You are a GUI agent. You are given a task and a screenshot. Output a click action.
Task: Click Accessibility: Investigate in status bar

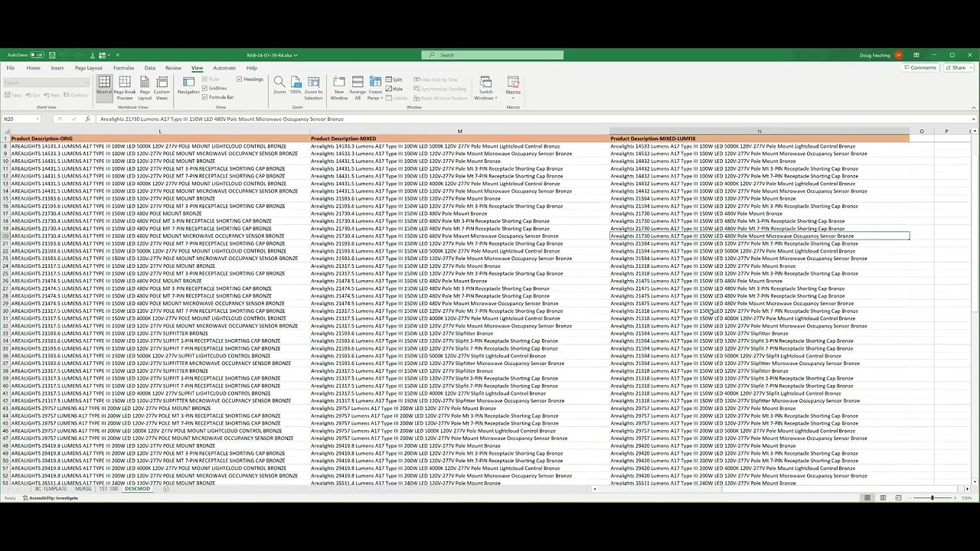point(51,498)
